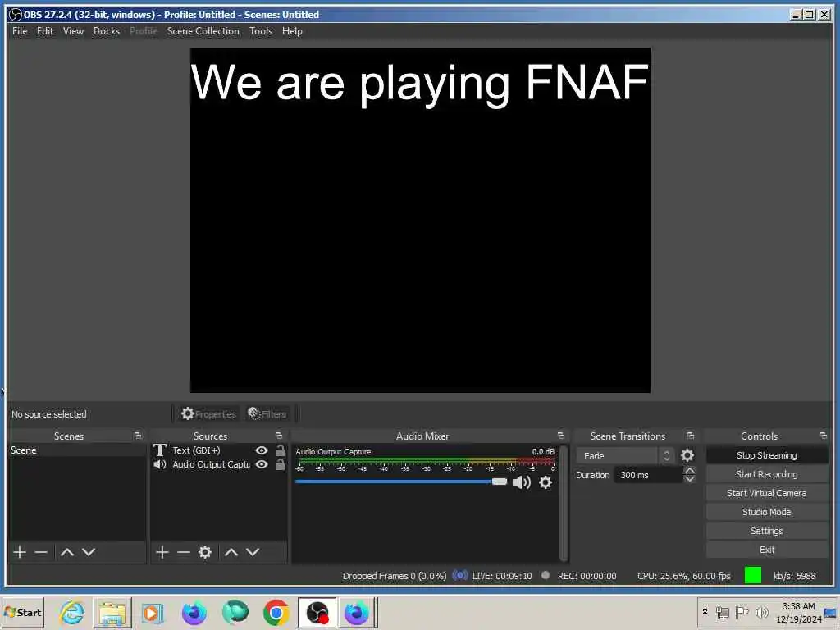Viewport: 840px width, 630px height.
Task: Mute Audio Output Capture speaker icon
Action: click(x=521, y=482)
